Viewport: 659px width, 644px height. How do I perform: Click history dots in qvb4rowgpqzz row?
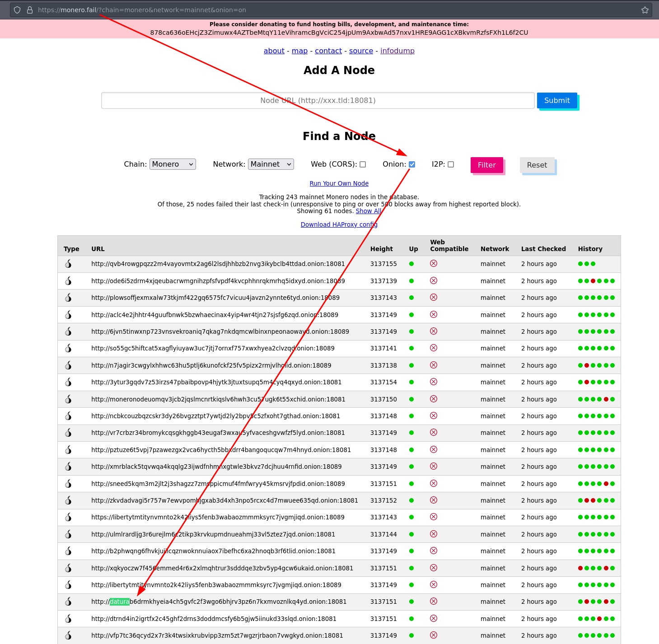587,264
